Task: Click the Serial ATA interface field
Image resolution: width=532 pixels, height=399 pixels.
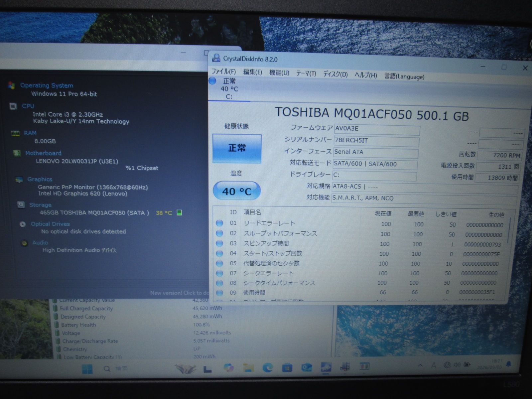Action: (375, 153)
